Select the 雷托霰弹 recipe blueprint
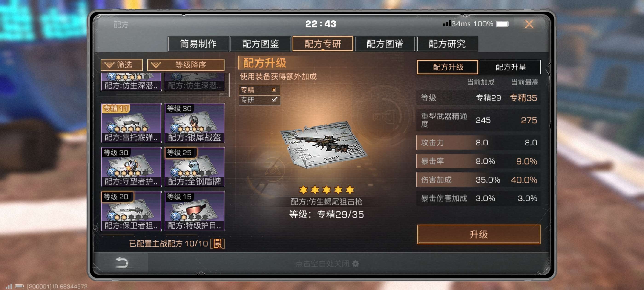Image resolution: width=644 pixels, height=290 pixels. [x=131, y=123]
